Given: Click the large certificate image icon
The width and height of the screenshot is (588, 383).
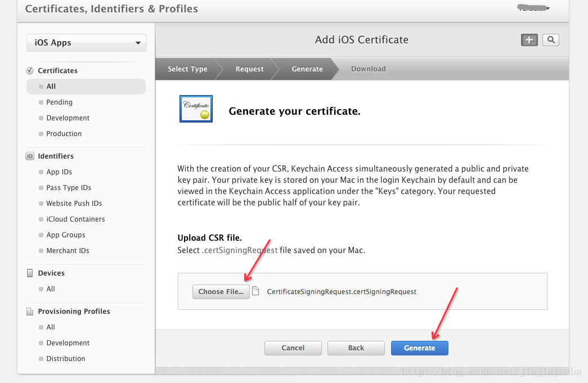Looking at the screenshot, I should [196, 109].
